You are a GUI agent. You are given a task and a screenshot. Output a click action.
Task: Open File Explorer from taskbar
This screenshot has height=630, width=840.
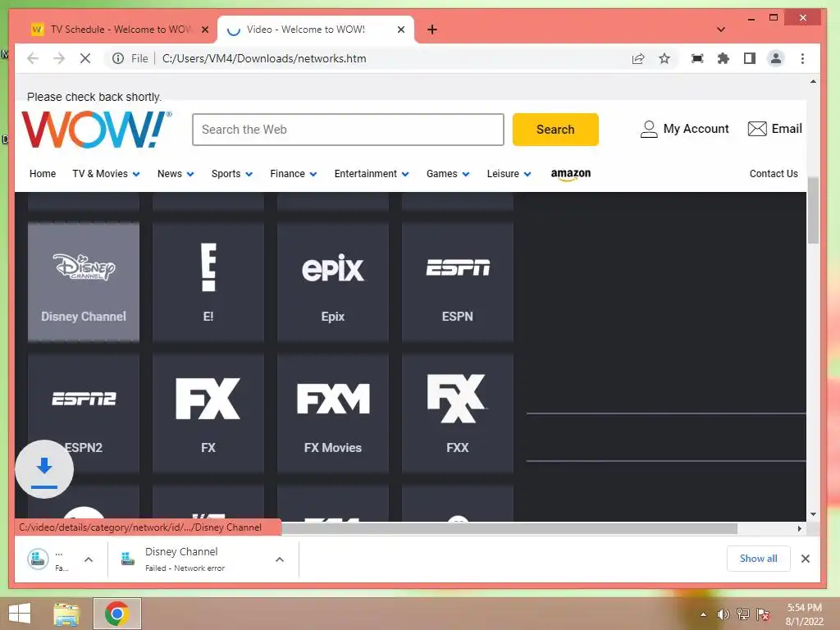[x=66, y=614]
